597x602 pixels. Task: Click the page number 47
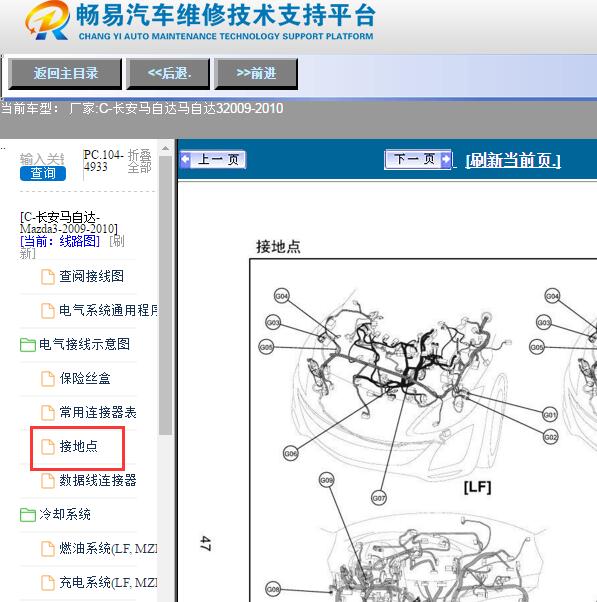(x=205, y=544)
